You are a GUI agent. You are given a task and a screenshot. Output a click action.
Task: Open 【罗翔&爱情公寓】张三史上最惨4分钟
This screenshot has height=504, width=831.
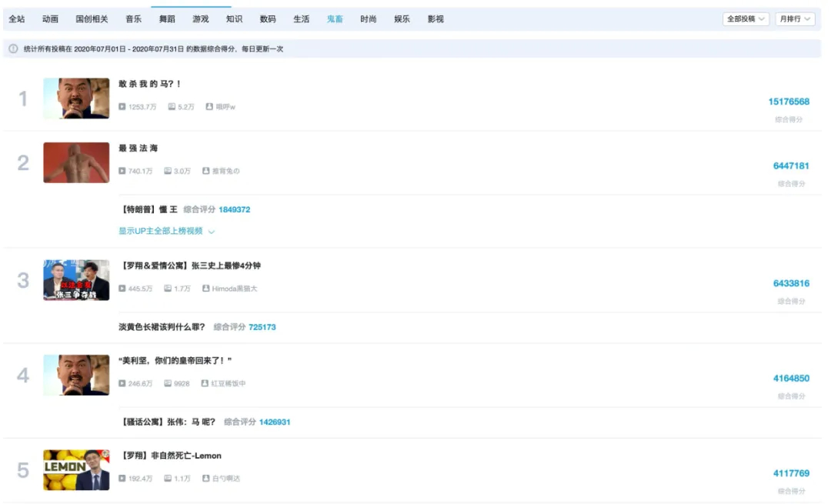190,265
